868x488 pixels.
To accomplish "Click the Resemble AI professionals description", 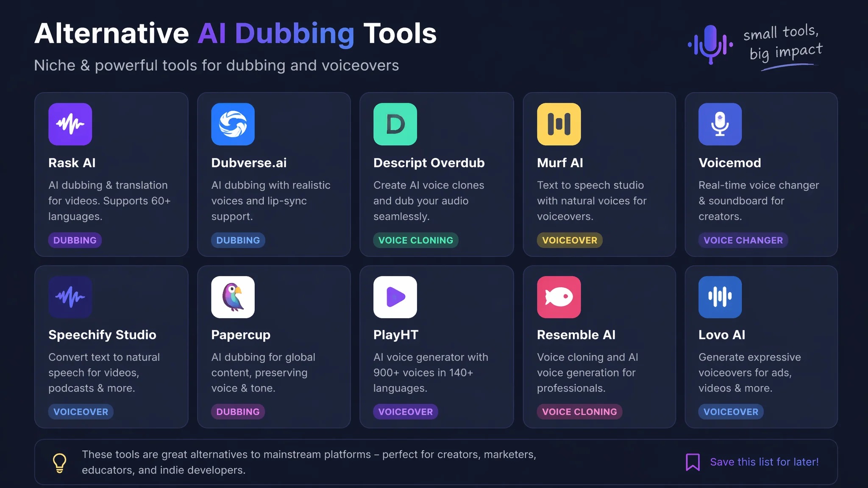I will (x=587, y=373).
